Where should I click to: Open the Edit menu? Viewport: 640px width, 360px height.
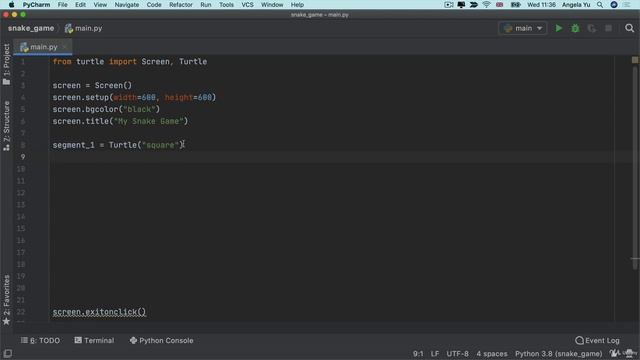coord(80,5)
